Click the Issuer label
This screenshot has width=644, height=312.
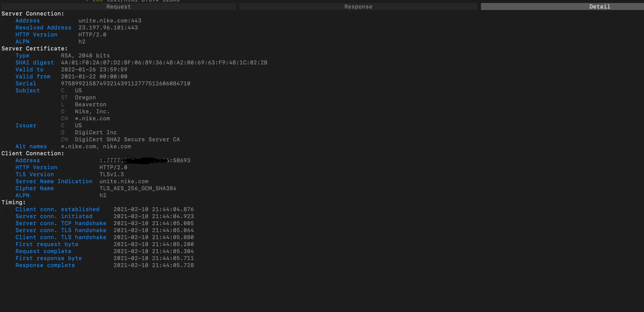pos(26,126)
